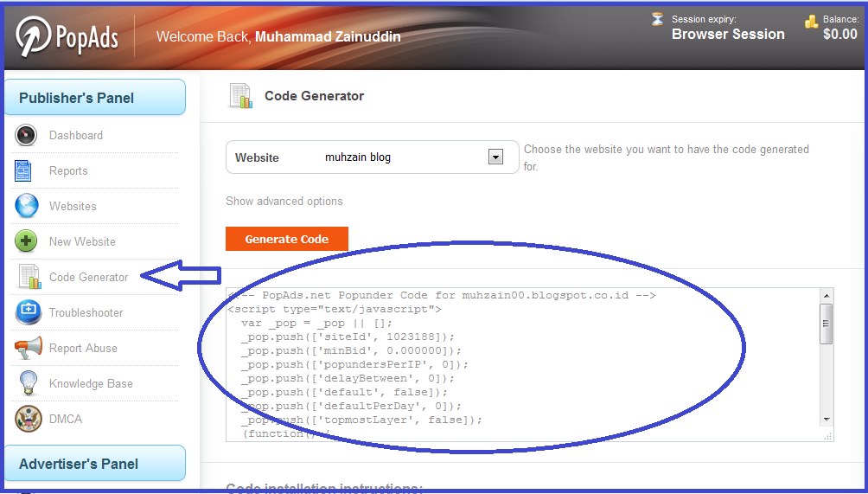Open the Reports page

68,170
